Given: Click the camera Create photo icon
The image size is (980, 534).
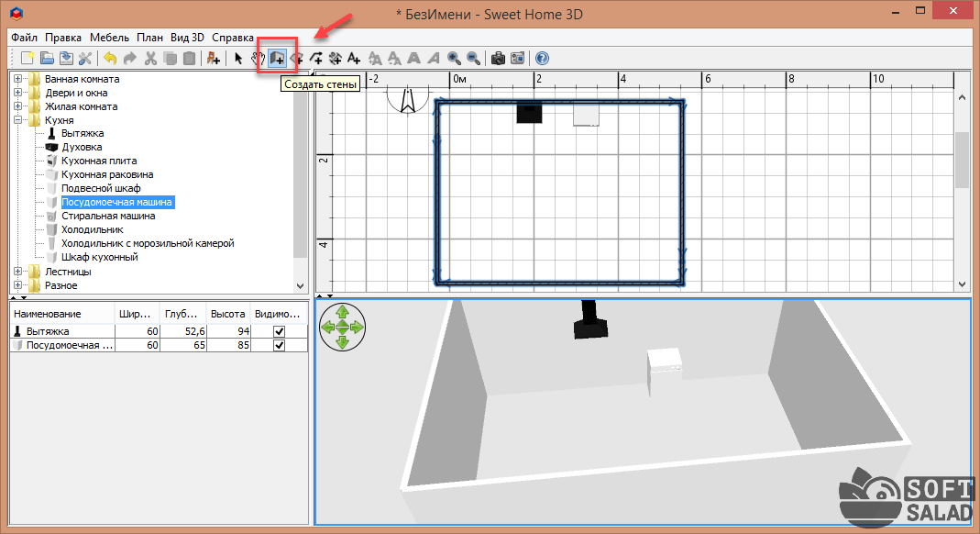Looking at the screenshot, I should click(498, 58).
